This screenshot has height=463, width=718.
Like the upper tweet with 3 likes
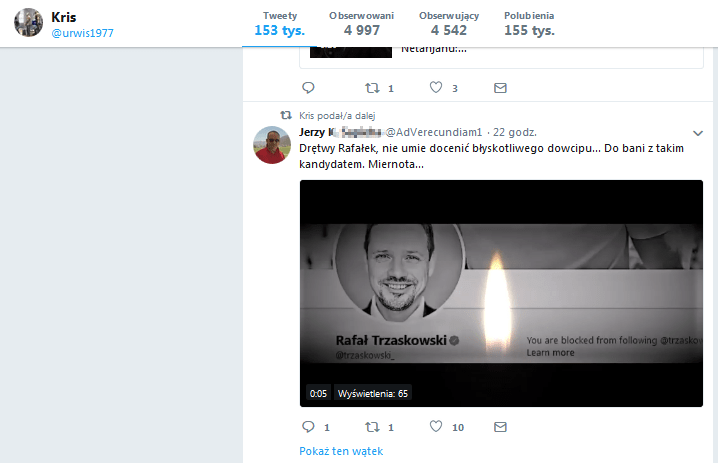(x=436, y=88)
